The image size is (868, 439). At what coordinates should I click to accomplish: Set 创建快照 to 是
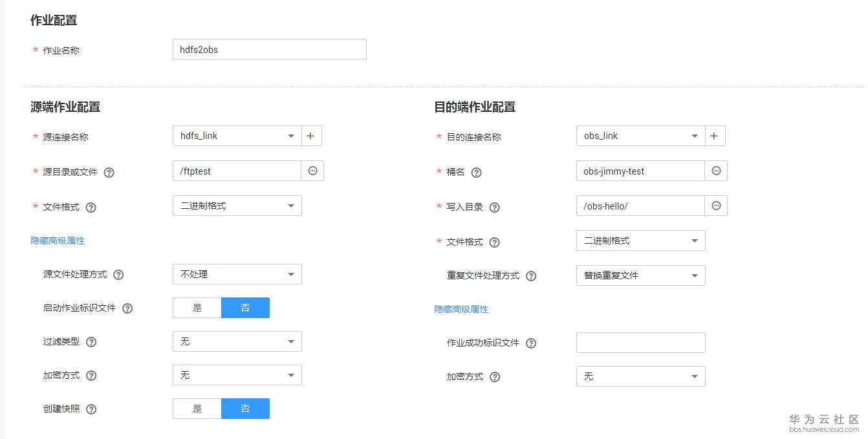tap(197, 409)
